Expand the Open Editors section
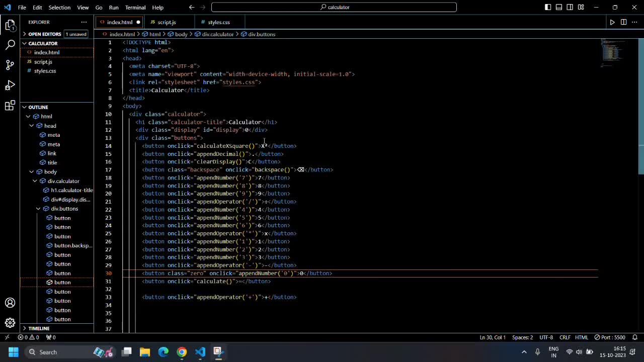 click(44, 34)
